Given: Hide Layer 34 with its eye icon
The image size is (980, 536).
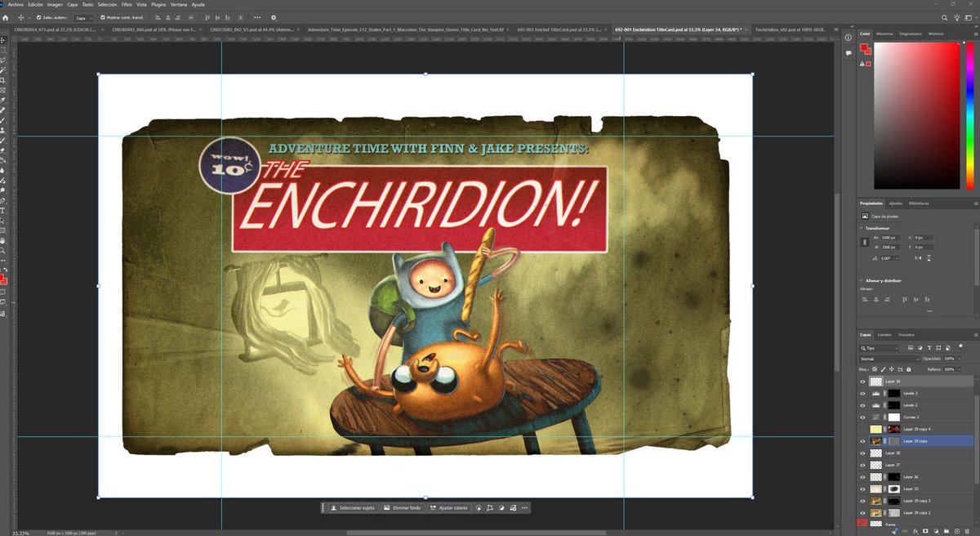Looking at the screenshot, I should [862, 382].
